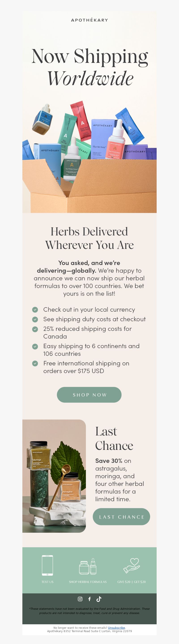The width and height of the screenshot is (179, 644).
Task: Click the checkmark beside 6 continents line
Action: 35,346
